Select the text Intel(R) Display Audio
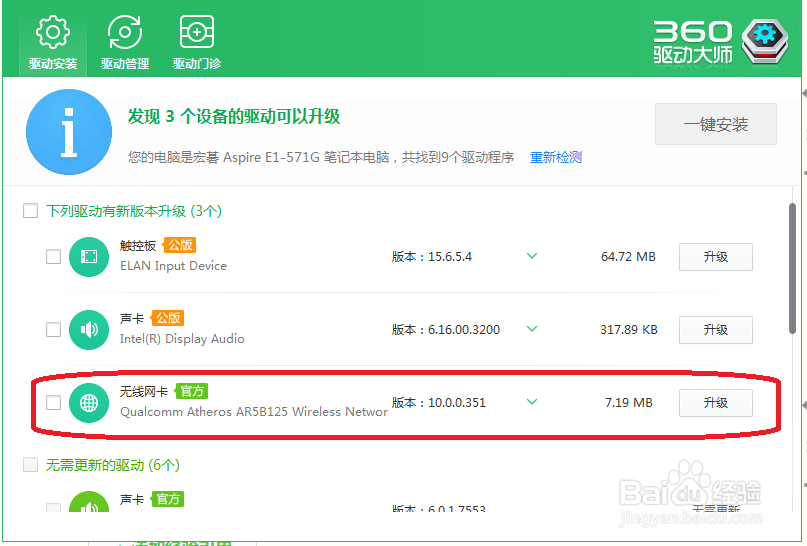 182,339
